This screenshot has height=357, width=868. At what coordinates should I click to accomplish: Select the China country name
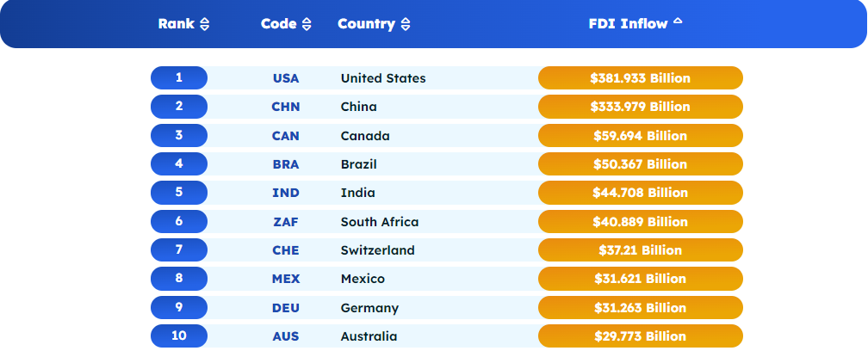[358, 107]
